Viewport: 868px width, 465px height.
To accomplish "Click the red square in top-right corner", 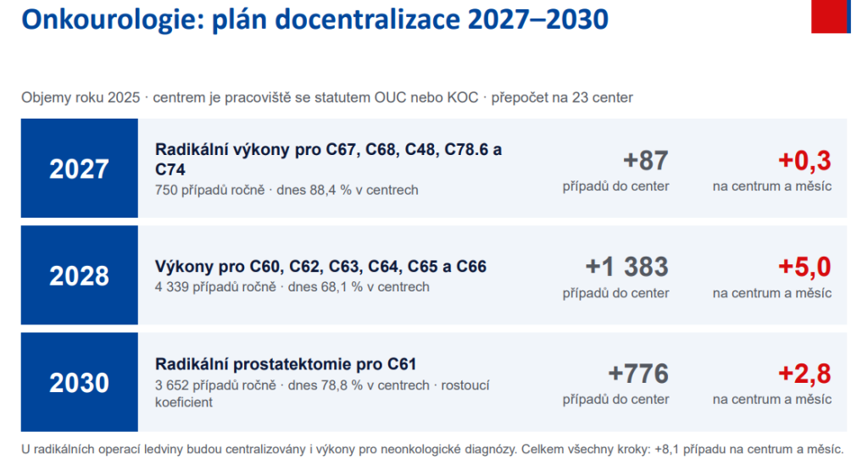I will click(831, 17).
